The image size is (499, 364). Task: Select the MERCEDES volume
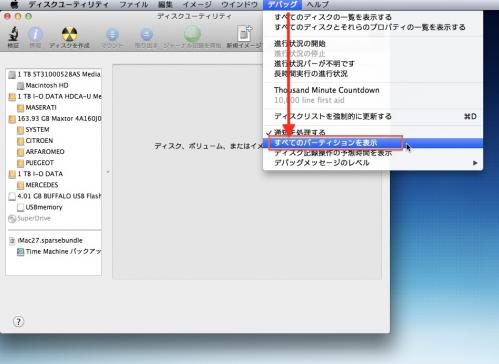[37, 185]
